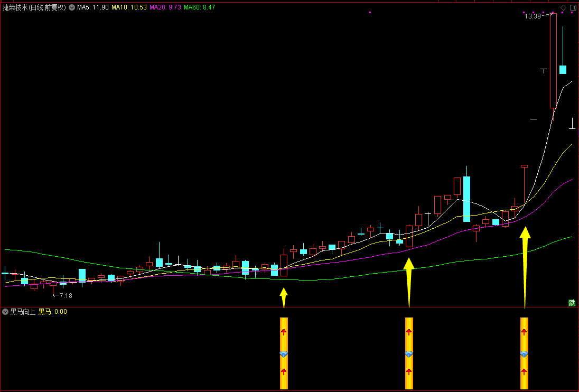Click the 13.39 high price annotation

[x=533, y=16]
